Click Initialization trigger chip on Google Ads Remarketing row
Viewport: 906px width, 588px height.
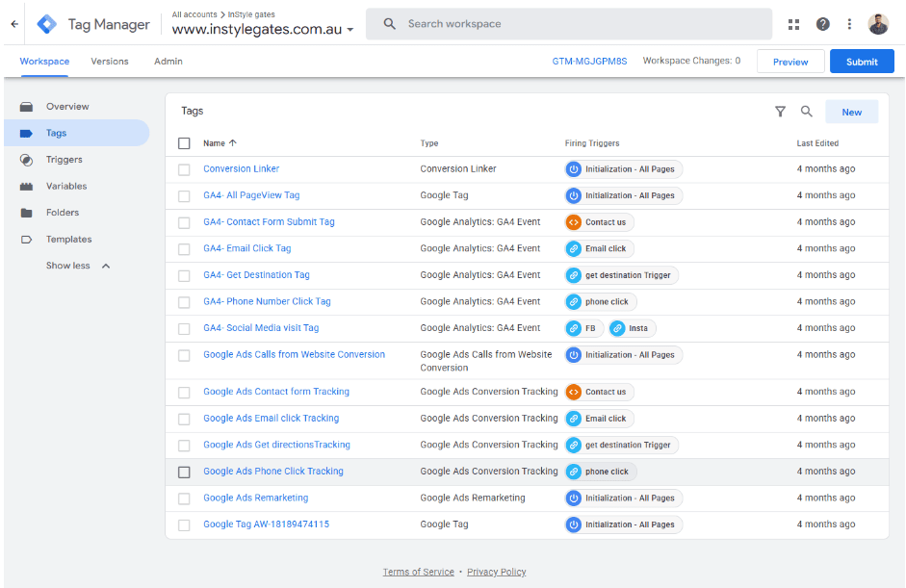pyautogui.click(x=624, y=499)
